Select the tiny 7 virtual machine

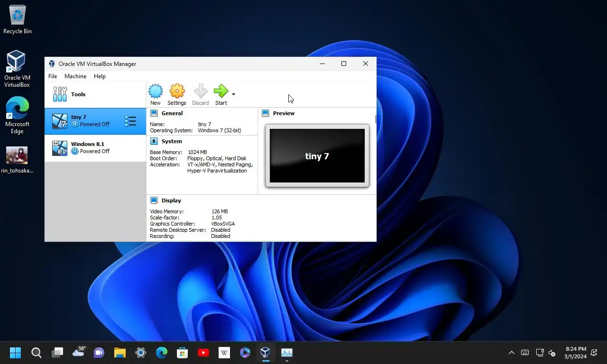click(95, 121)
